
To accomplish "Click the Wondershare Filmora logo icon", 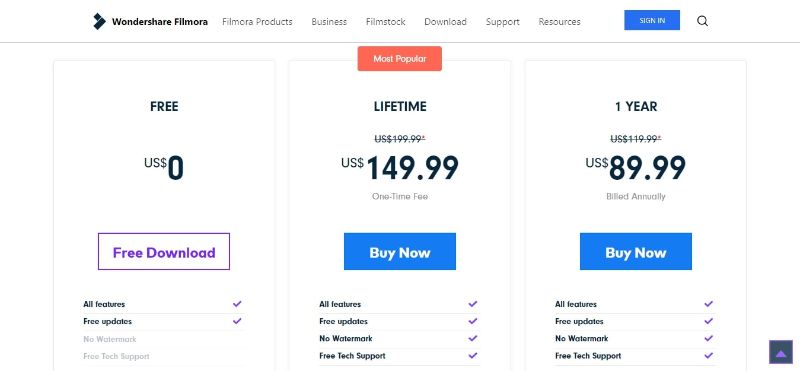I will (99, 21).
